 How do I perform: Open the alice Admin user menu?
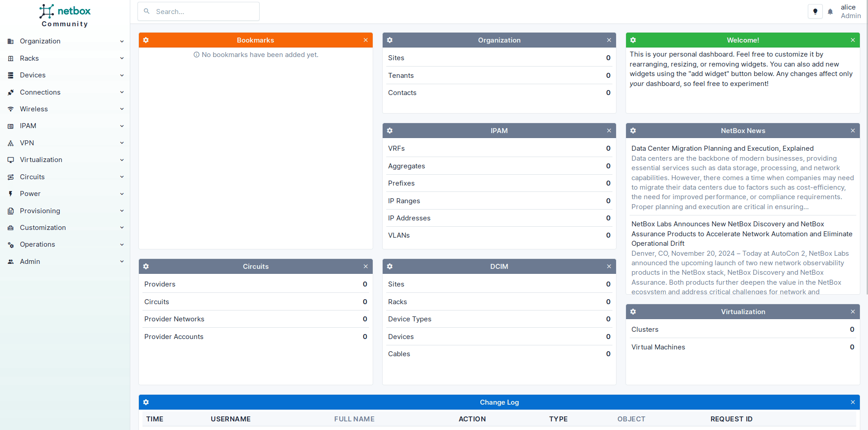850,12
